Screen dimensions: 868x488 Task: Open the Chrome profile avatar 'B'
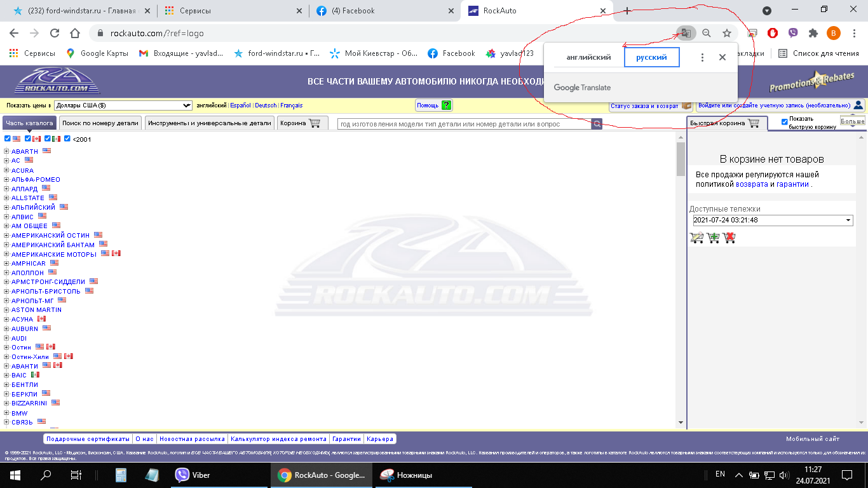(834, 33)
